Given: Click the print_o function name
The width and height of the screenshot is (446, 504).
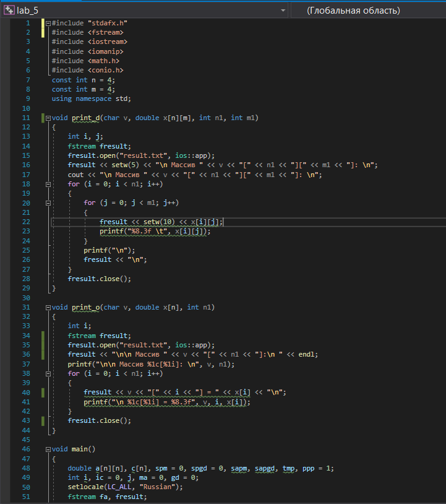Looking at the screenshot, I should [86, 307].
